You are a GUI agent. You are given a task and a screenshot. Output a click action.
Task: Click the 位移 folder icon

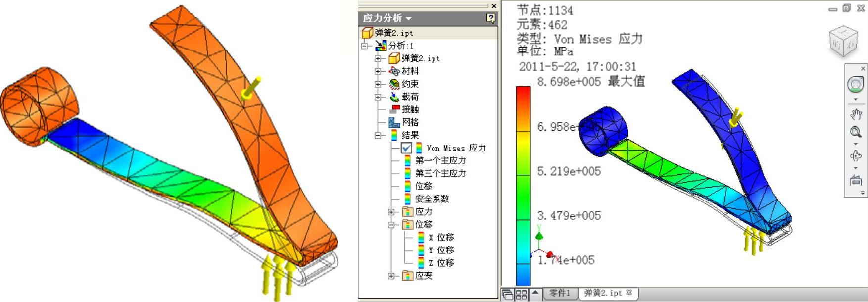pos(407,225)
